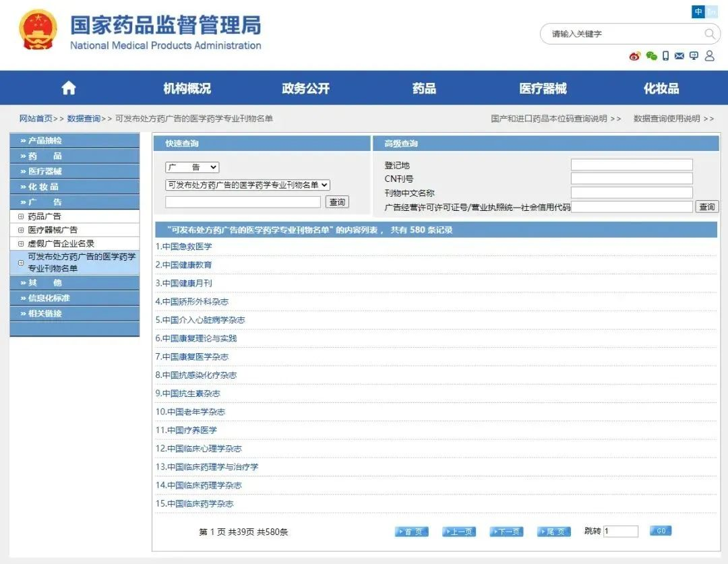The image size is (728, 564).
Task: Focus the 广告经营许可证号 input field
Action: (632, 207)
